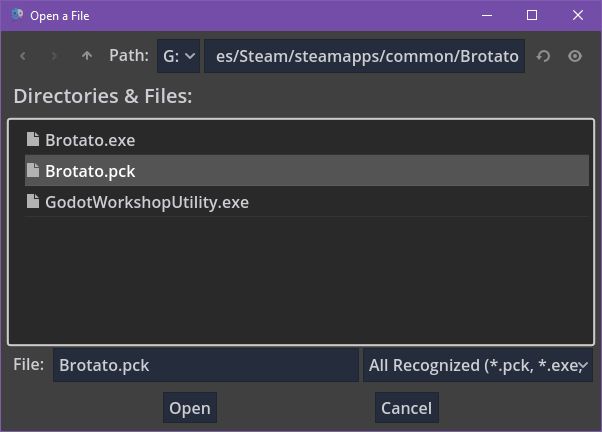Click the Brotato.pck file icon
The width and height of the screenshot is (602, 432).
click(x=33, y=171)
